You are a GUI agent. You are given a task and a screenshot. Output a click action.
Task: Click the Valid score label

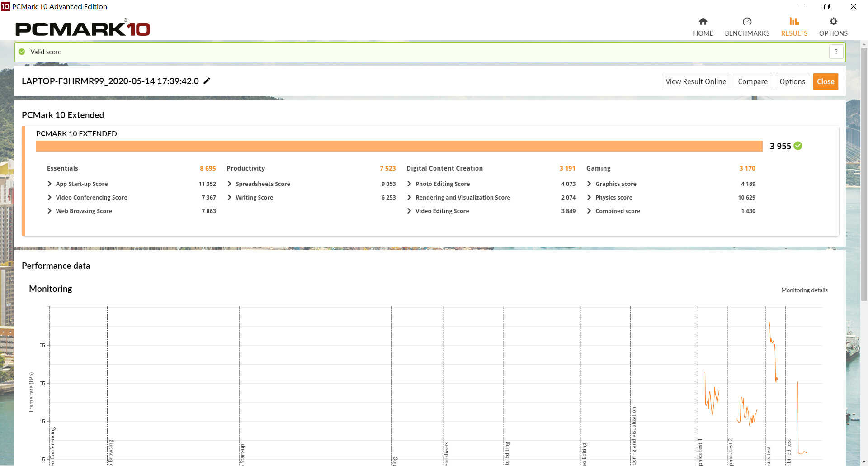point(46,52)
